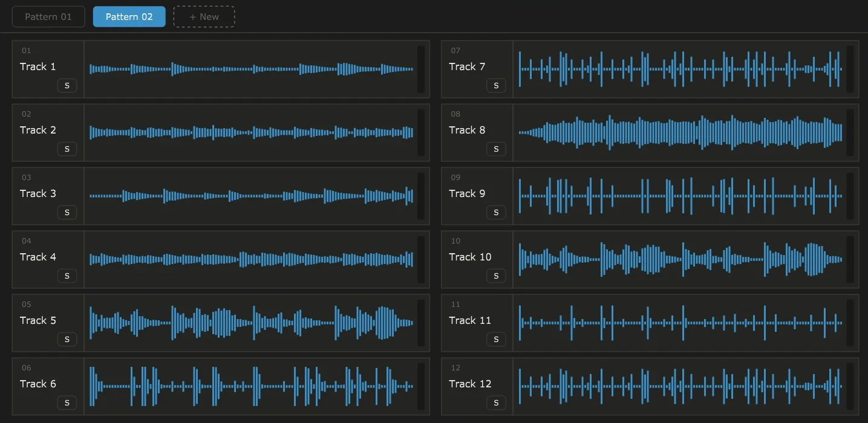The image size is (868, 423).
Task: Solo Track 4
Action: click(x=67, y=276)
